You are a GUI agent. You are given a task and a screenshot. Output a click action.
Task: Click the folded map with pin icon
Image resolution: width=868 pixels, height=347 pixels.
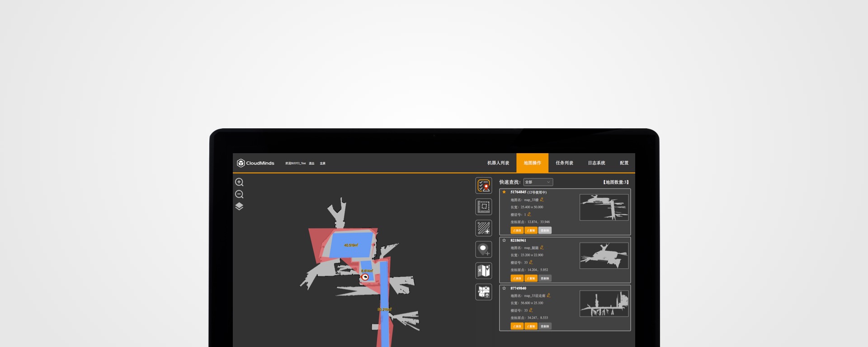(483, 271)
